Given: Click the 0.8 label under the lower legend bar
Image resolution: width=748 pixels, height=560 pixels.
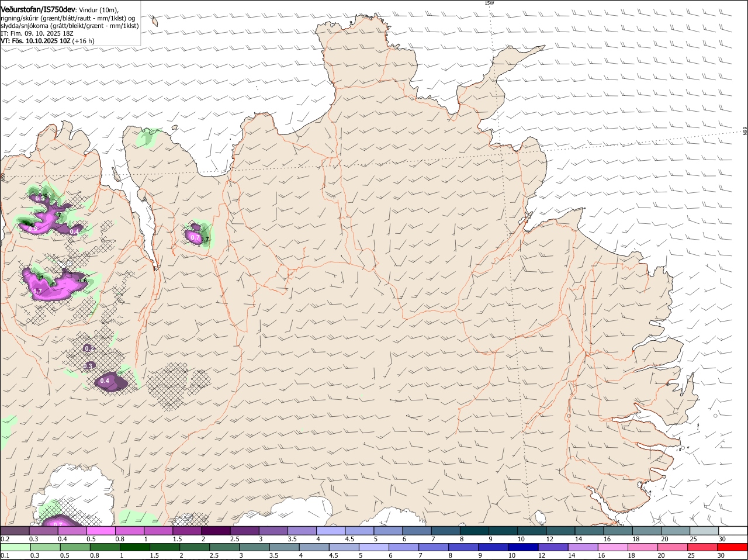Looking at the screenshot, I should point(94,555).
